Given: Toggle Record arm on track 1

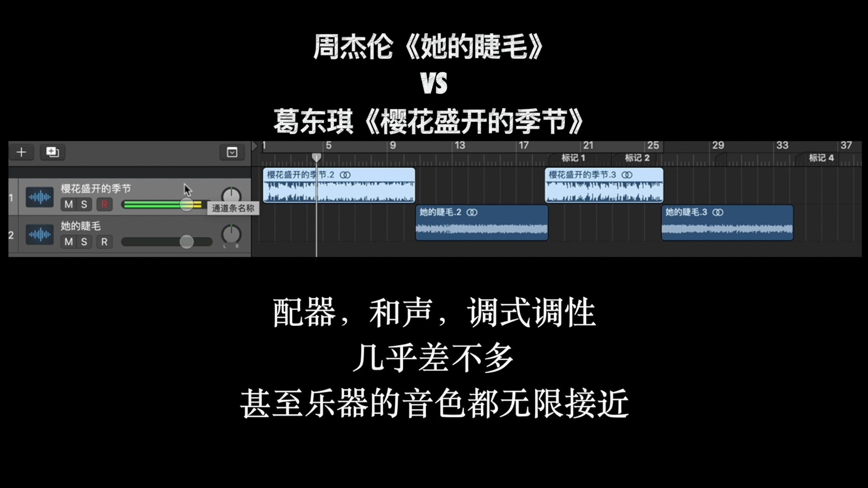Looking at the screenshot, I should (104, 204).
